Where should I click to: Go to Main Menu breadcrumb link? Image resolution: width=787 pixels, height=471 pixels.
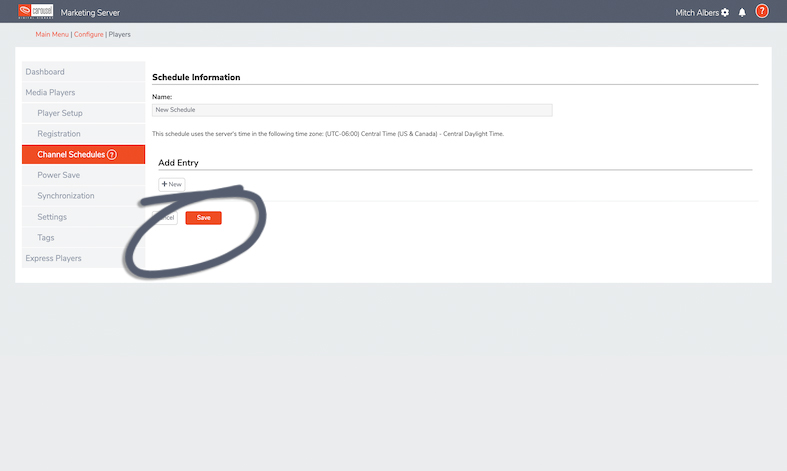[52, 34]
